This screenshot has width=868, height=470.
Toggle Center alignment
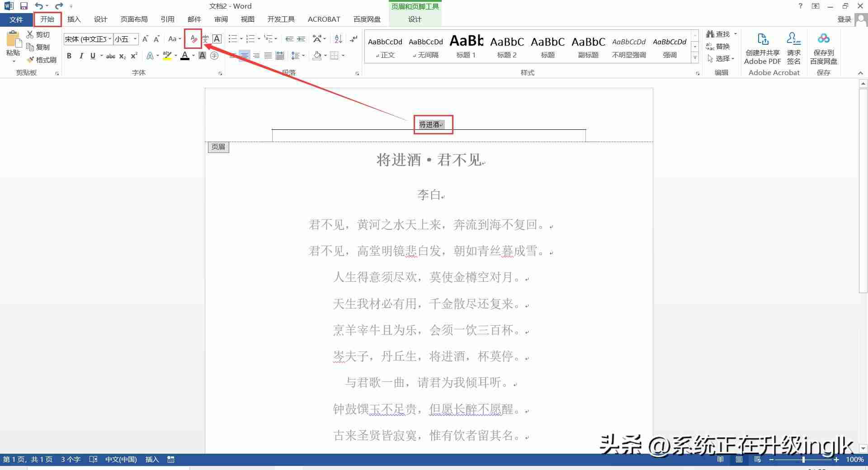pos(244,56)
